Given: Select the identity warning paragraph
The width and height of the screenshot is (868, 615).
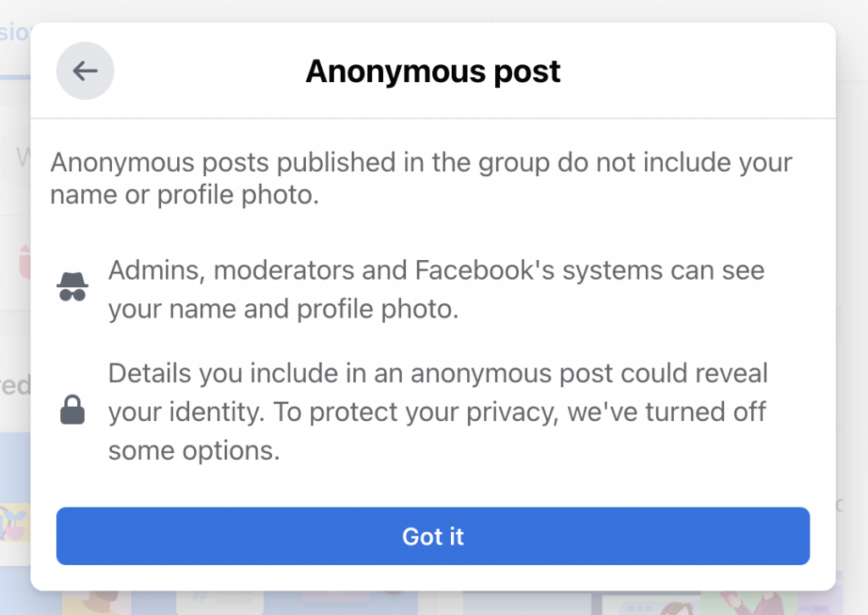Looking at the screenshot, I should click(x=437, y=412).
